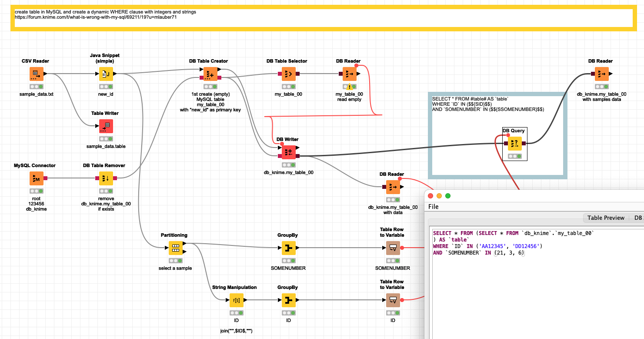Screen dimensions: 644x339
Task: Click the GroupBy node labeled SOMENUMBER
Action: (x=288, y=248)
